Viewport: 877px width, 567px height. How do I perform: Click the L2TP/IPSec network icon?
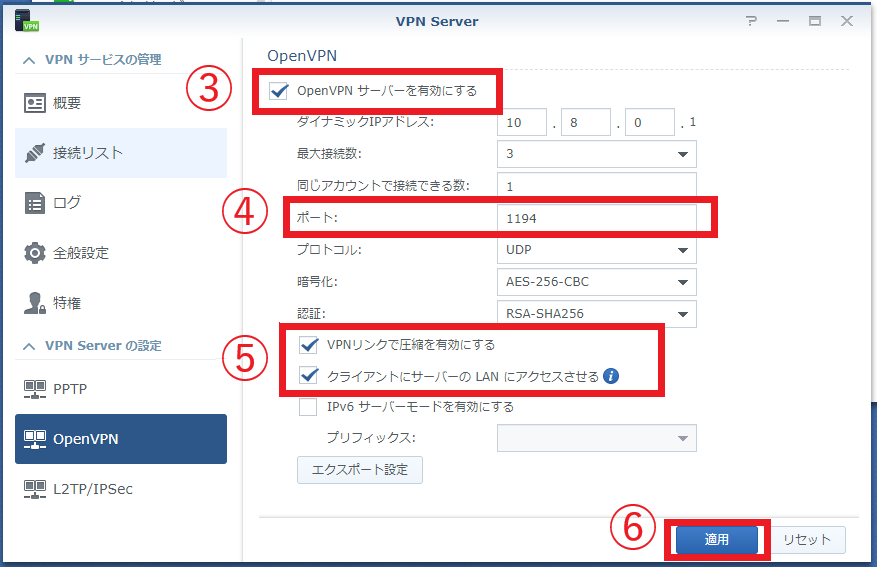35,489
